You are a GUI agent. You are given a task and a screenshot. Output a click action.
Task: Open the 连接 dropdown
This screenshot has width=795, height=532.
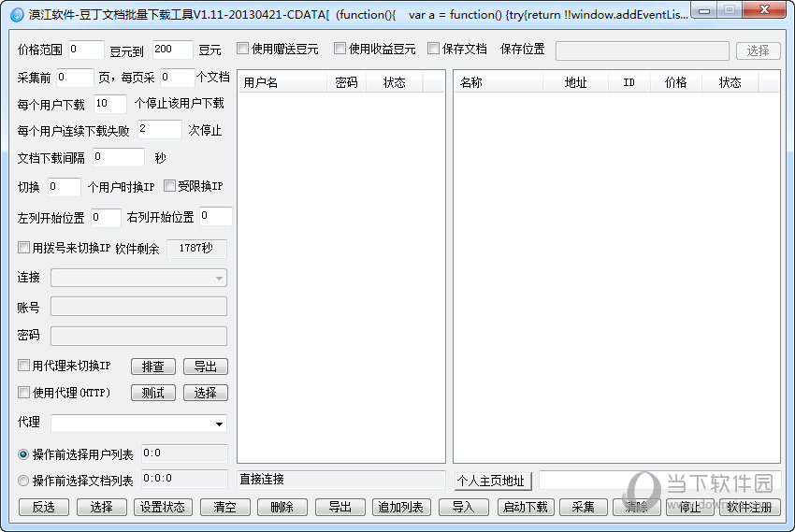(138, 279)
